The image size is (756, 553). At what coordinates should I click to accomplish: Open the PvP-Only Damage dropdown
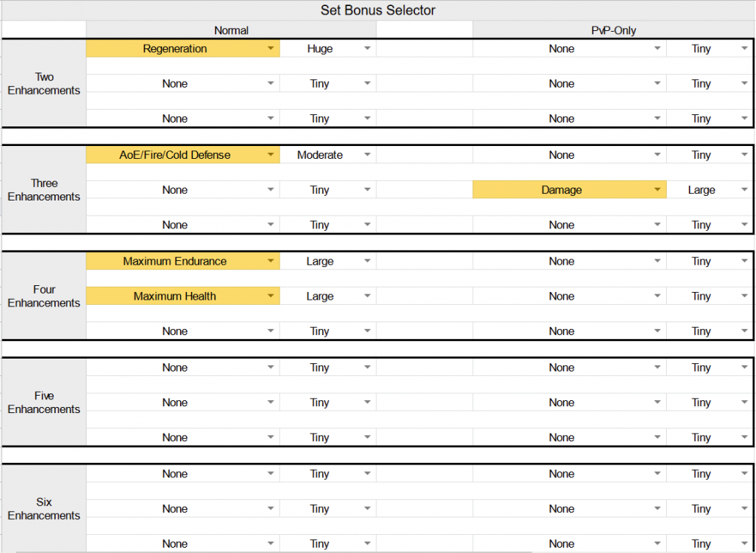[658, 190]
